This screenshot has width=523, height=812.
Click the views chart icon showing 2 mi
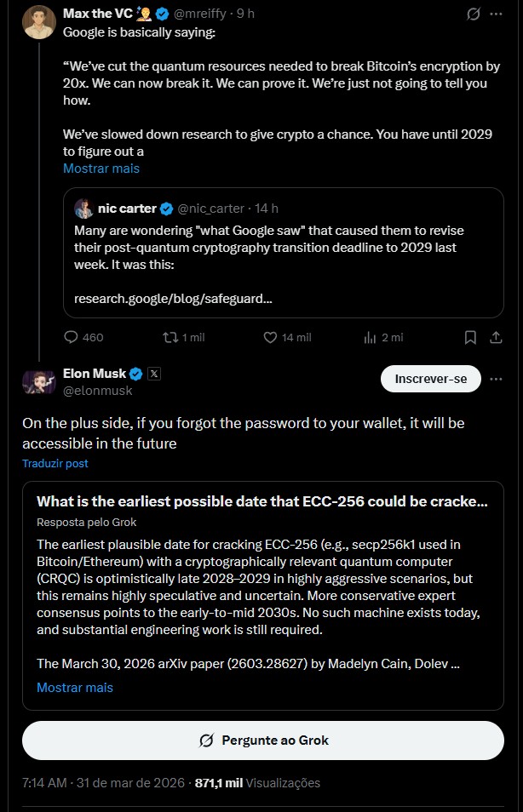370,337
